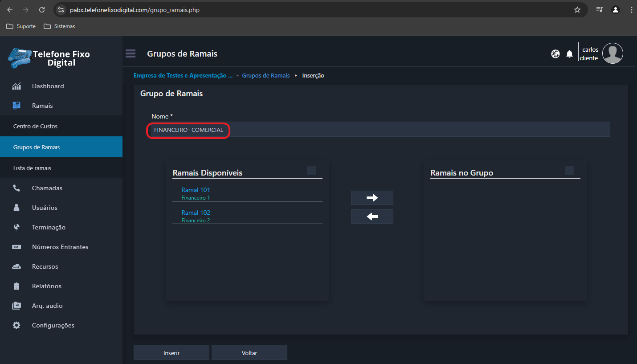
Task: Click the Relatórios clipboard icon
Action: click(16, 286)
